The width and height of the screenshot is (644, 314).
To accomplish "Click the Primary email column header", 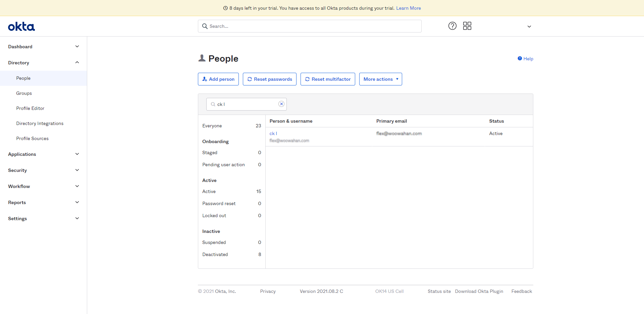I will coord(391,121).
